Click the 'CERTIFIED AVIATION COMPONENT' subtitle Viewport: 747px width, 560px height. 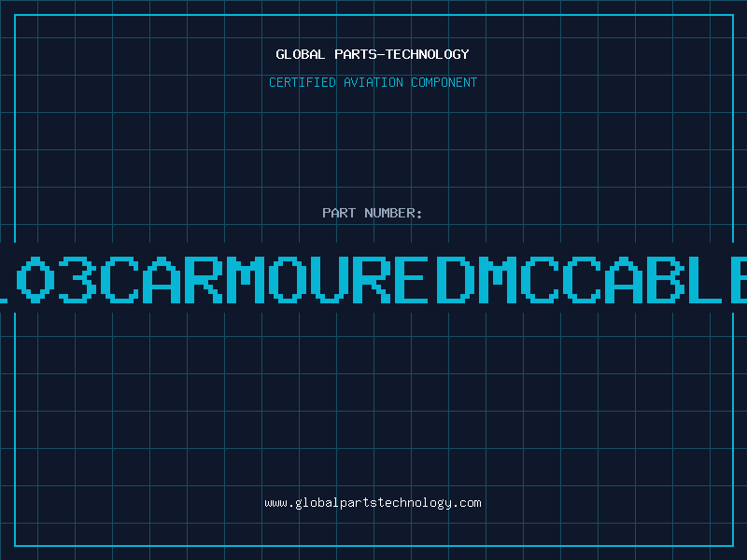[x=373, y=82]
